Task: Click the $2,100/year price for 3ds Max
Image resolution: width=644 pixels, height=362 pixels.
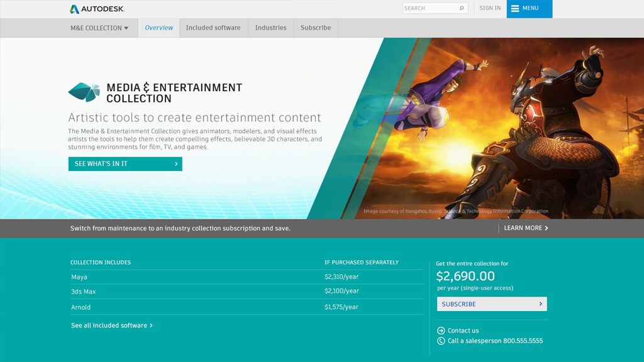Action: pyautogui.click(x=341, y=291)
